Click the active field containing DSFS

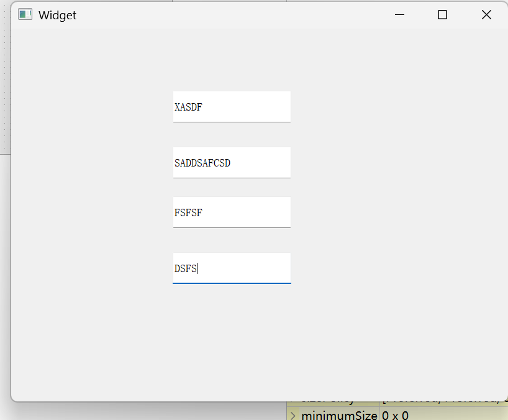[232, 268]
